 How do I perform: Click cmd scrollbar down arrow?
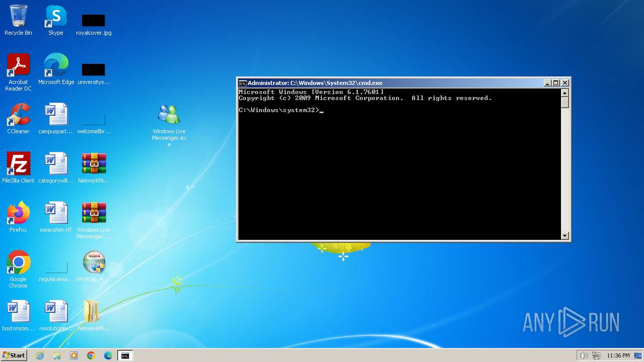point(565,236)
